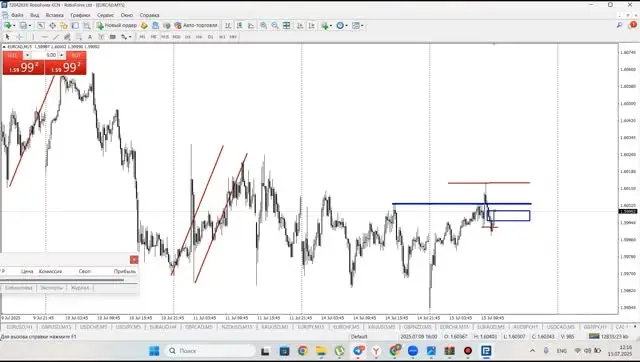Switch timeframe to M30
The image size is (640, 362).
[176, 37]
